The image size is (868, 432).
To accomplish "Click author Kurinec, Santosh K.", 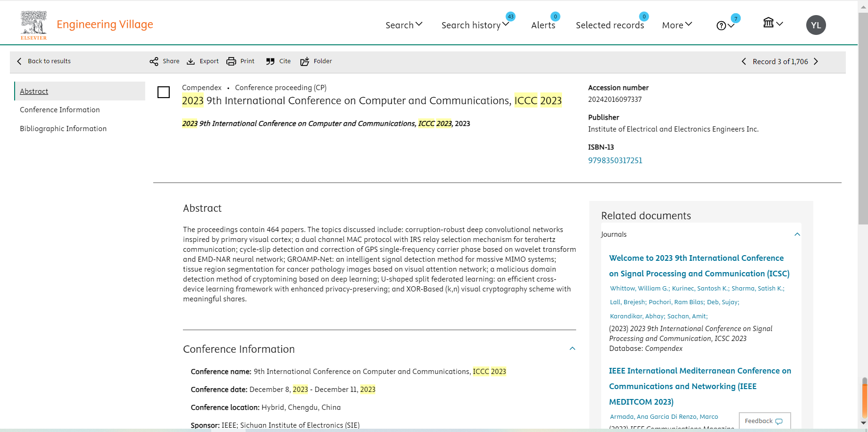I will 700,289.
